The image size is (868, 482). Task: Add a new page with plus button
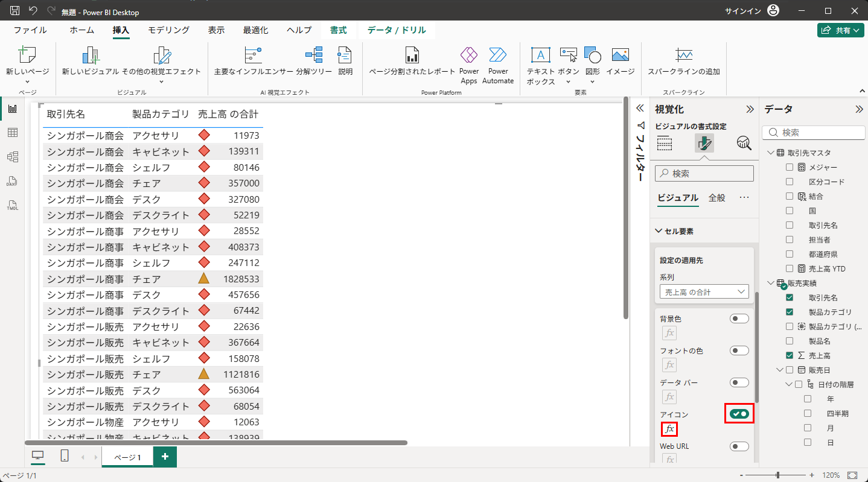coord(165,457)
